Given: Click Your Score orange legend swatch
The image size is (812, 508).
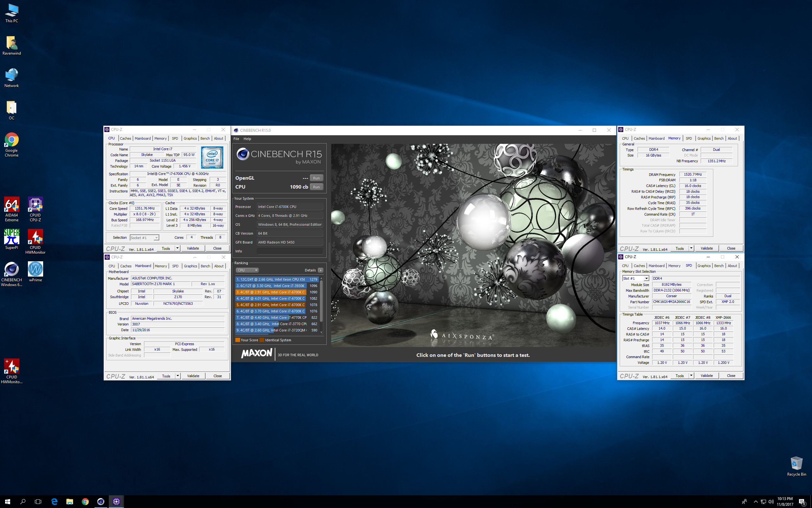Looking at the screenshot, I should 238,340.
